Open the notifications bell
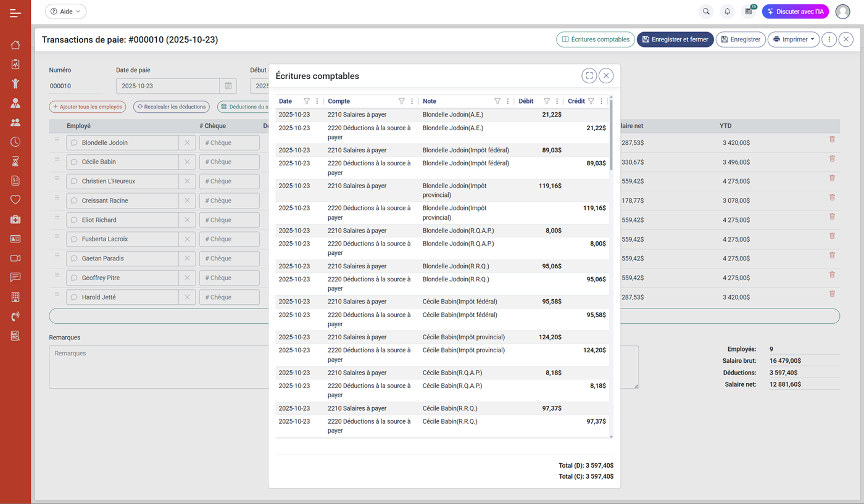864x504 pixels. (727, 11)
